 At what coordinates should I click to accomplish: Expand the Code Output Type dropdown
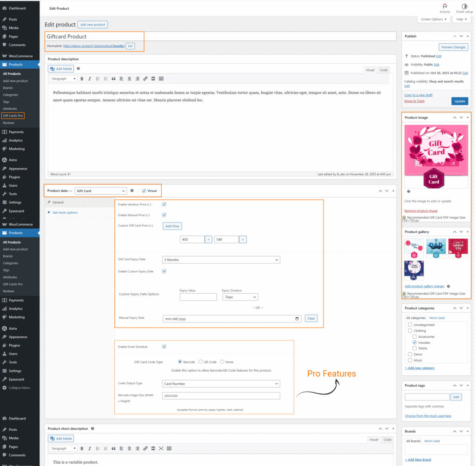pyautogui.click(x=221, y=384)
